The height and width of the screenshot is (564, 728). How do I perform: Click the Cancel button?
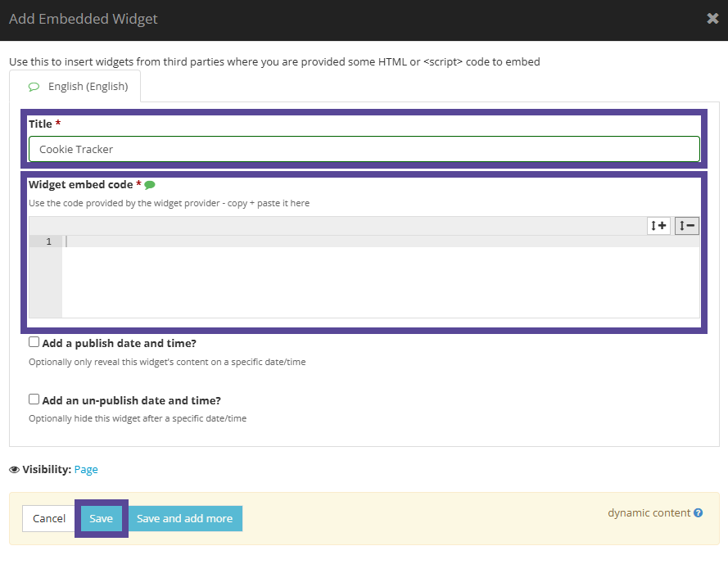pyautogui.click(x=48, y=518)
